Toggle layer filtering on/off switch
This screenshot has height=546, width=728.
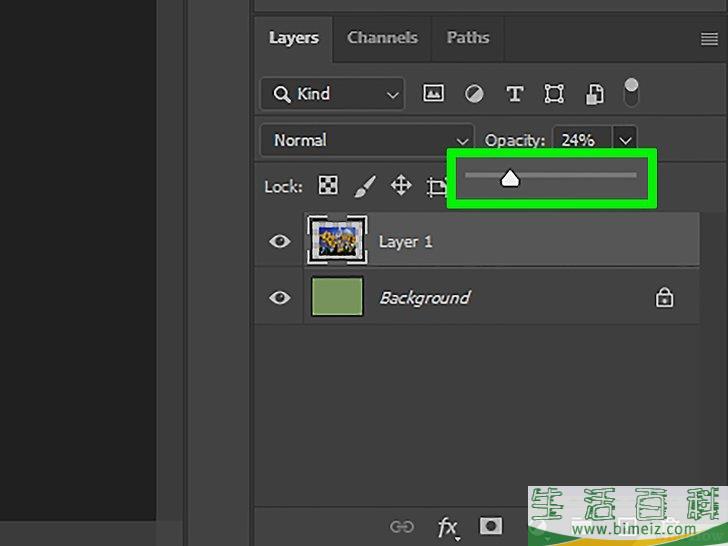point(631,92)
